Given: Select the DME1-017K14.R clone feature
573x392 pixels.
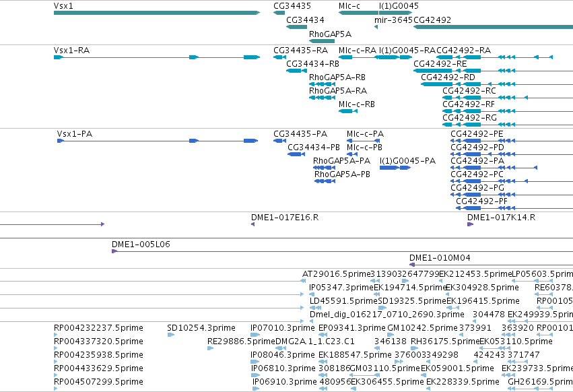Looking at the screenshot, I should (470, 224).
